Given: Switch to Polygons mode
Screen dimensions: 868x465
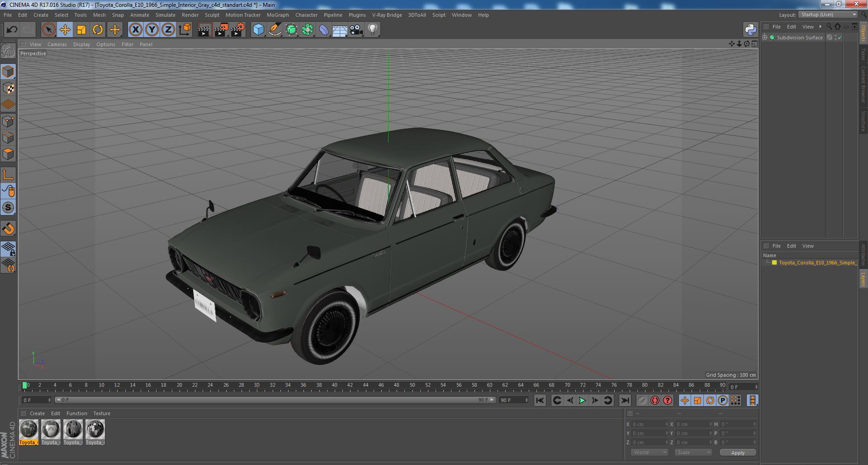Looking at the screenshot, I should 9,154.
